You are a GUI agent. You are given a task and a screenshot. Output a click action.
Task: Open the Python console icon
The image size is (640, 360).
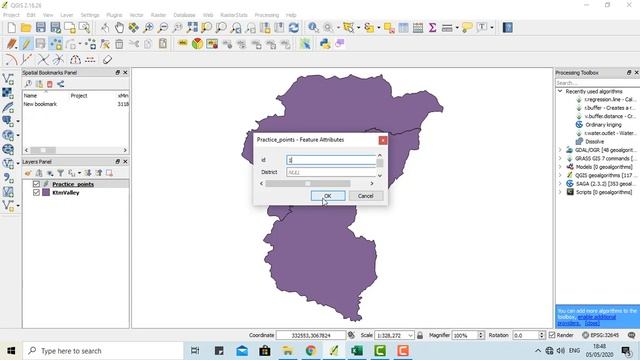point(325,44)
